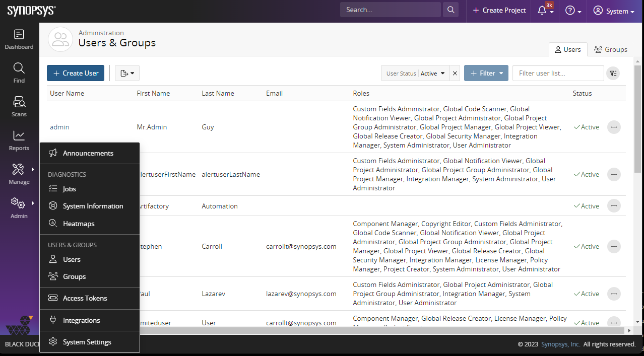Click the Create Project button

(x=499, y=10)
